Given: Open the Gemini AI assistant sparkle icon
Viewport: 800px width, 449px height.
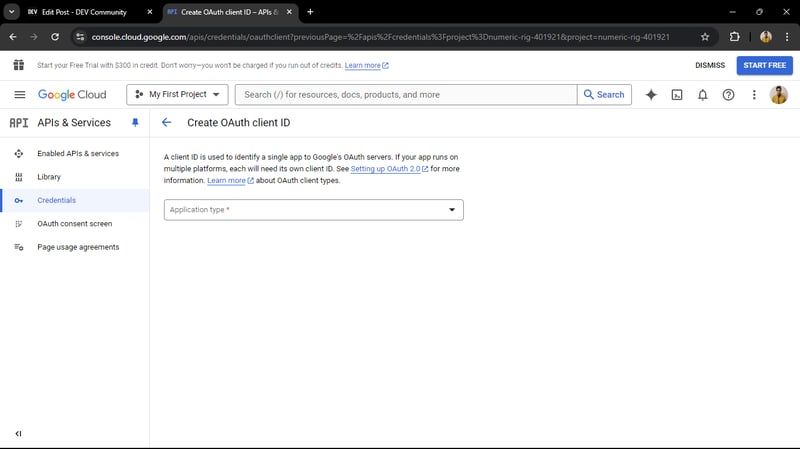Looking at the screenshot, I should coord(651,94).
